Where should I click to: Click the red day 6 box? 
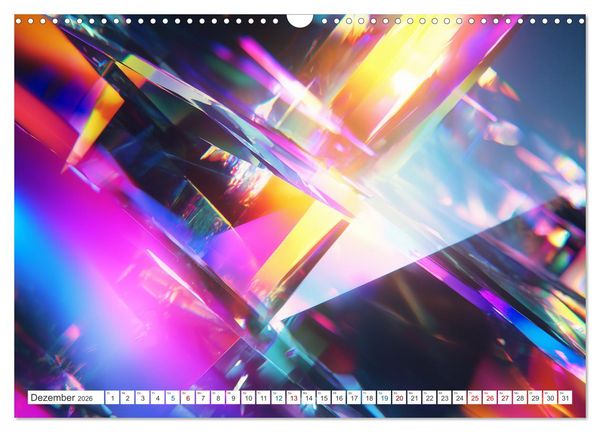(188, 398)
